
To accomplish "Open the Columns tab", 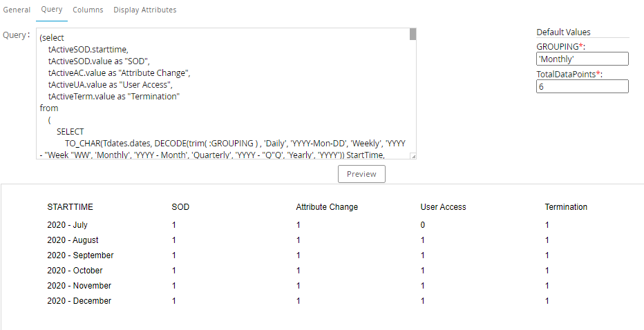I will [x=88, y=10].
